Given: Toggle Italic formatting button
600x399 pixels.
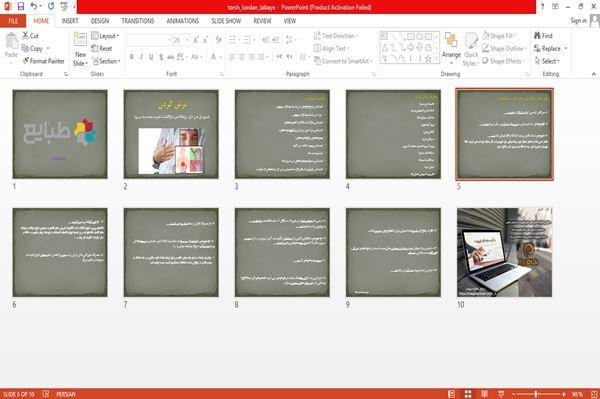Looking at the screenshot, I should click(x=141, y=57).
